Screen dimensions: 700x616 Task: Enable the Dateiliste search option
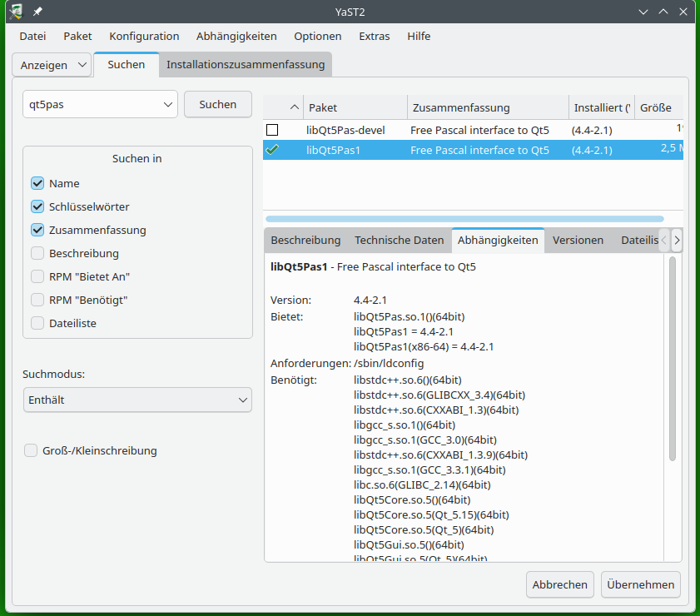coord(37,323)
